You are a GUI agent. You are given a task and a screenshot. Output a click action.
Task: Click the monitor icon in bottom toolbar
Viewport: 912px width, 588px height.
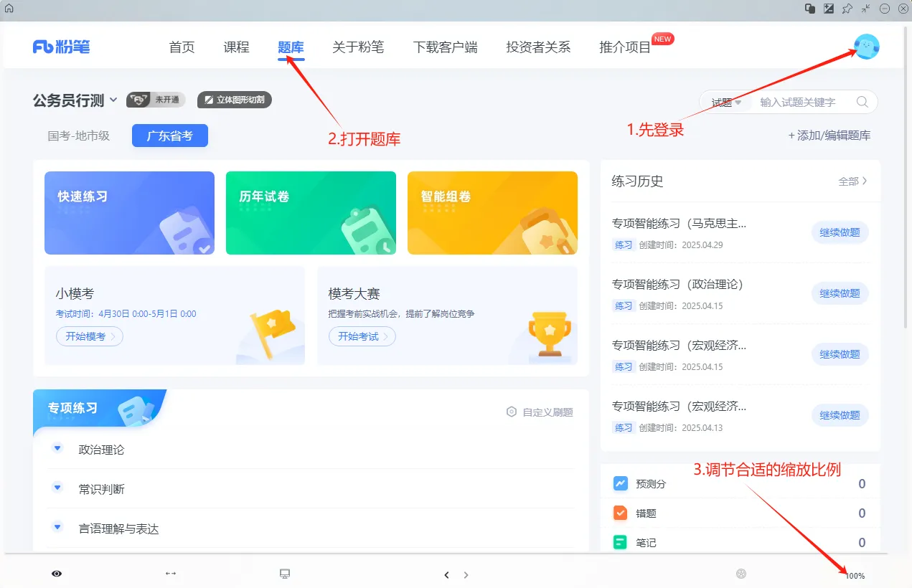point(285,574)
